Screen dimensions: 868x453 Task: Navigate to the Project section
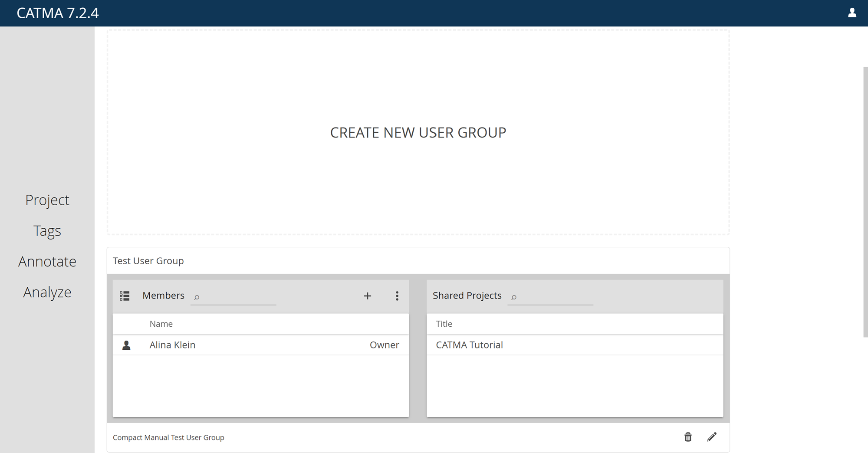click(x=47, y=200)
